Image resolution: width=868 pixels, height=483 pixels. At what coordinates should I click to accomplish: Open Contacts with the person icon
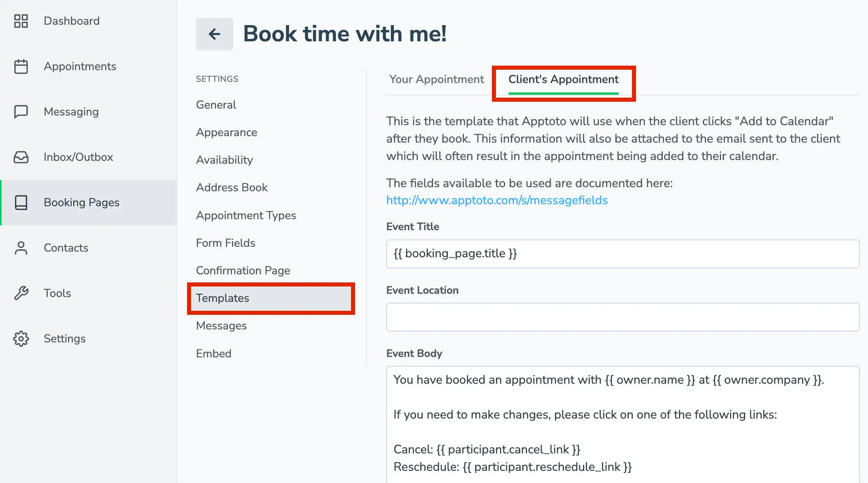21,248
